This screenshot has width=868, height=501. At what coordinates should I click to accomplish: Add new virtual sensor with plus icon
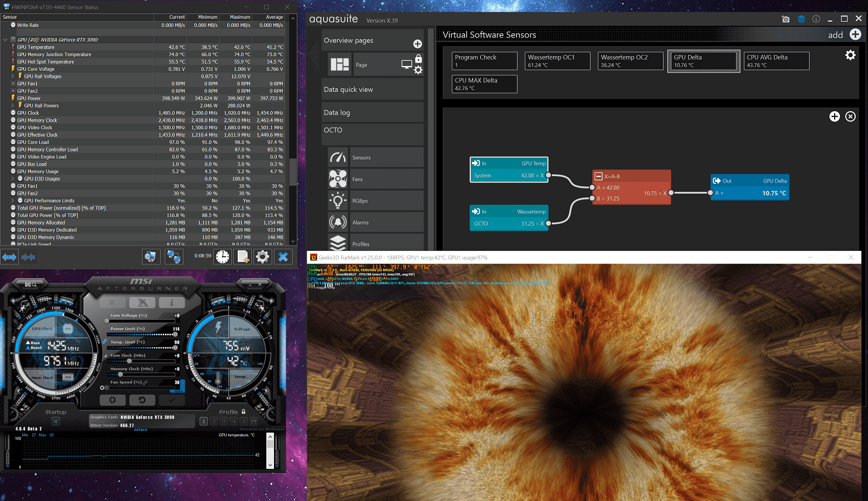pyautogui.click(x=855, y=34)
